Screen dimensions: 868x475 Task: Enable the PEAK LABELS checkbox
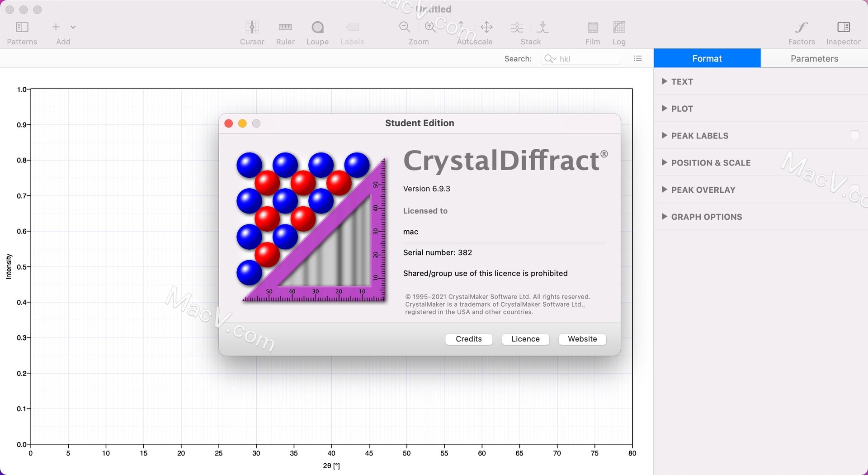pos(854,135)
